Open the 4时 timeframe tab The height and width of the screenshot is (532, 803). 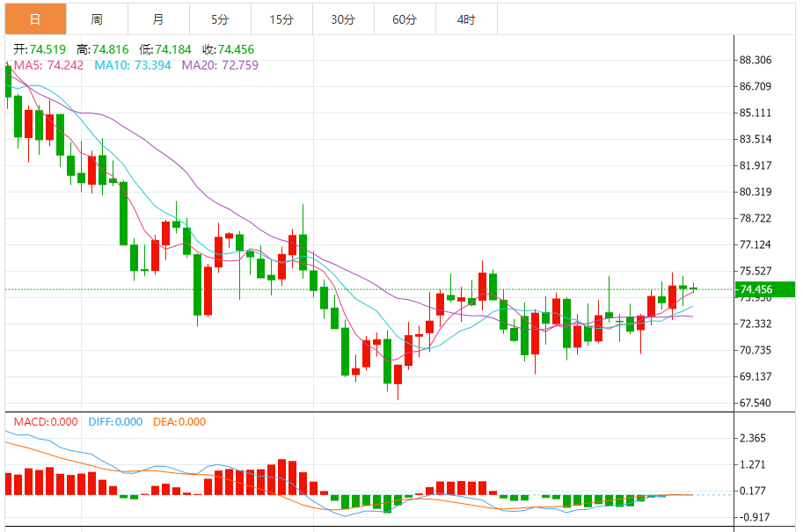(x=466, y=19)
